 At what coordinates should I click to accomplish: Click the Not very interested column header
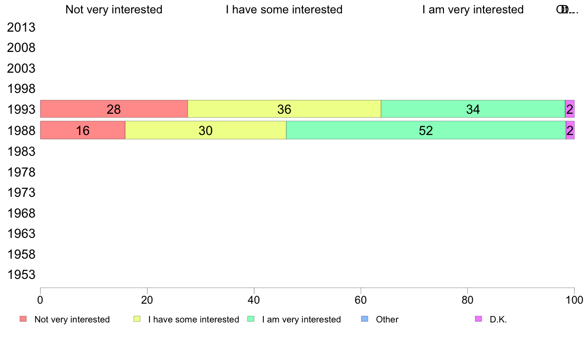tap(114, 10)
